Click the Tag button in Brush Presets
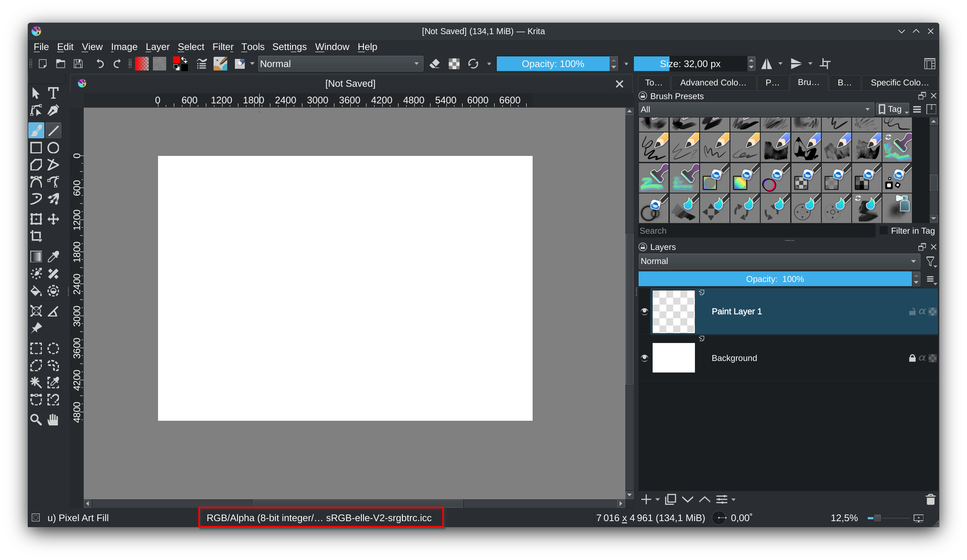 892,109
